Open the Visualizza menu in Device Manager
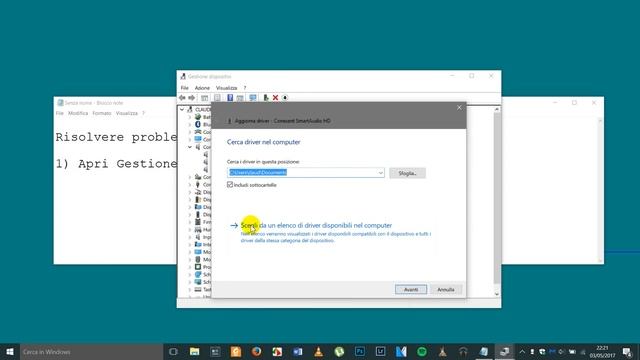This screenshot has height=360, width=640. 227,88
